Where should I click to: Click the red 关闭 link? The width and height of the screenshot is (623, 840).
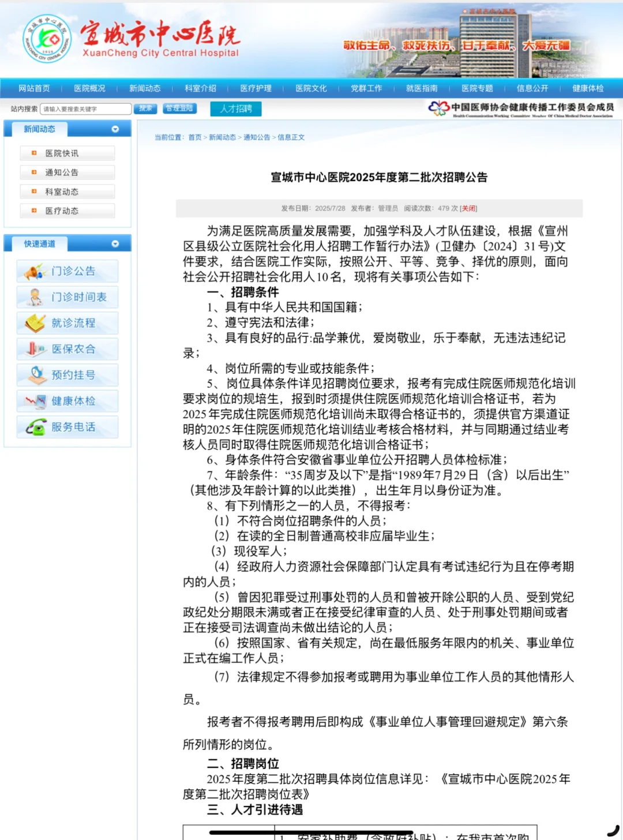468,208
